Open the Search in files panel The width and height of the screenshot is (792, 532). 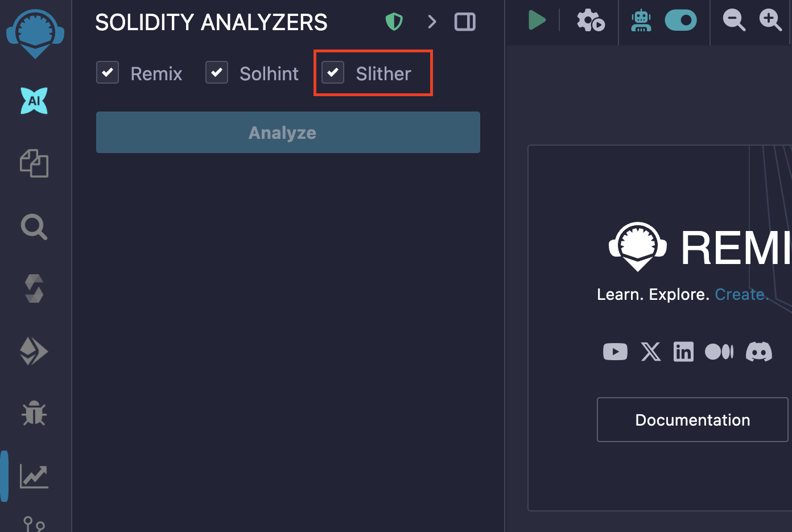click(x=34, y=226)
